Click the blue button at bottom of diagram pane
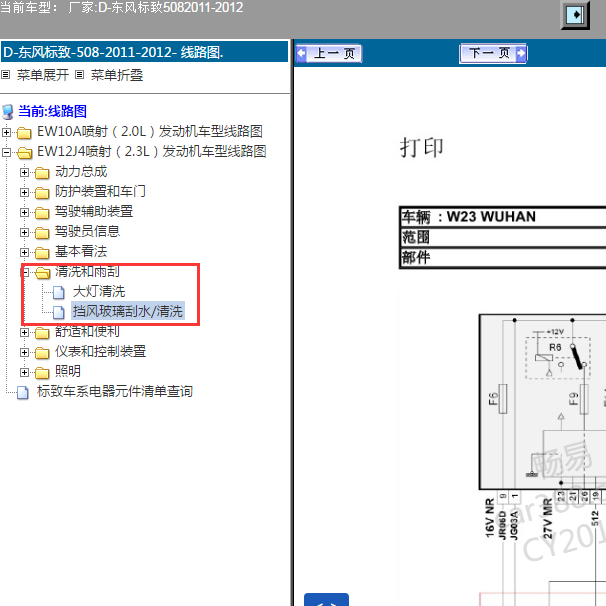The height and width of the screenshot is (606, 606). tap(327, 599)
